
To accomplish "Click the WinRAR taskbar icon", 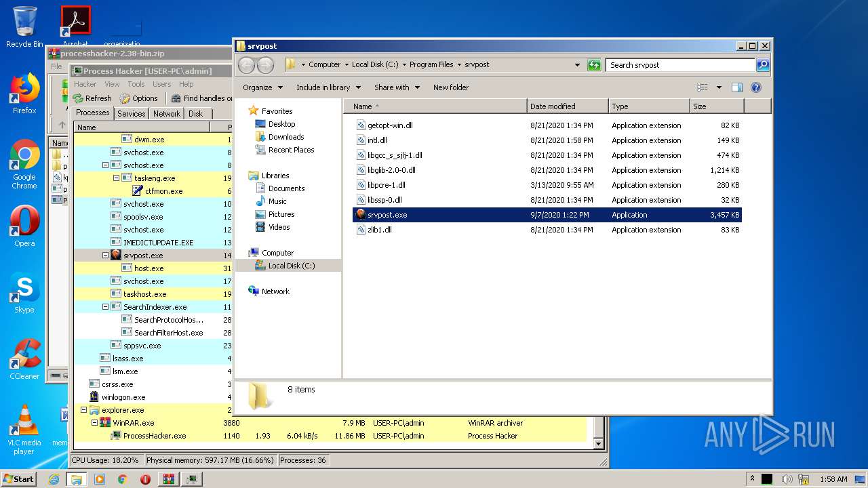I will click(x=168, y=479).
